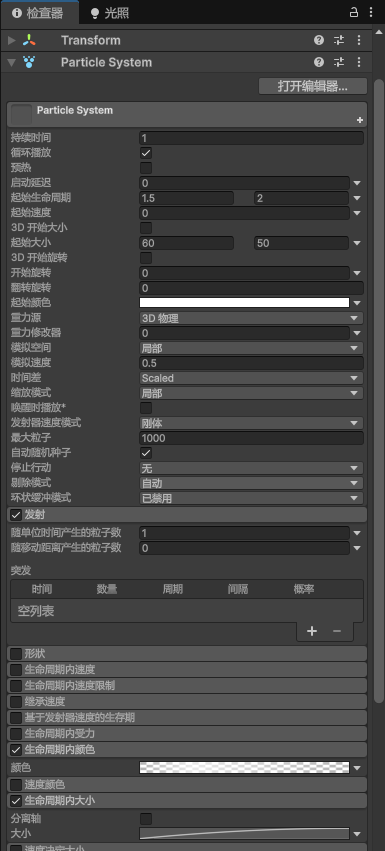This screenshot has width=385, height=851.
Task: Open the 模拟空间 dropdown
Action: point(251,348)
